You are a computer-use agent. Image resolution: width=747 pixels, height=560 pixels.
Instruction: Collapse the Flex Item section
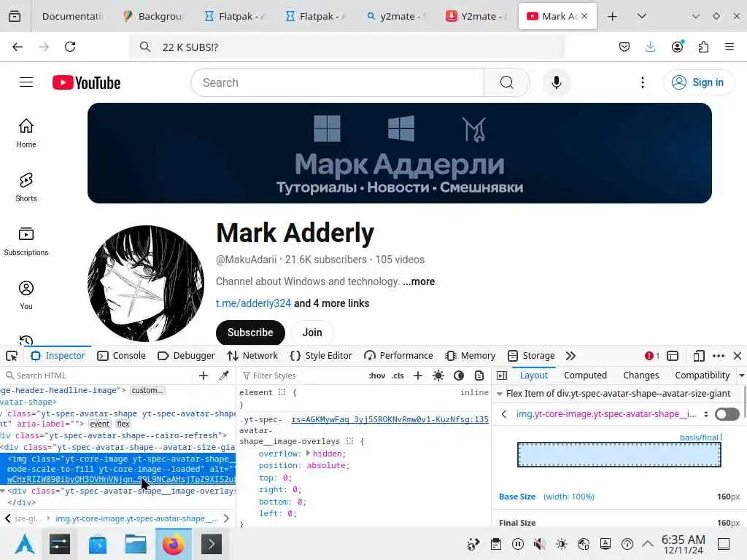pos(500,394)
